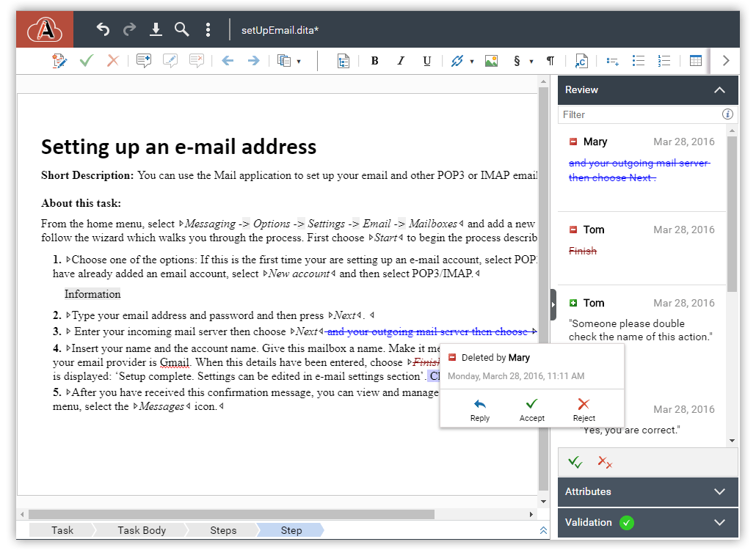Open the paste special dropdown arrow
Viewport: 756px width, 550px height.
click(x=299, y=61)
